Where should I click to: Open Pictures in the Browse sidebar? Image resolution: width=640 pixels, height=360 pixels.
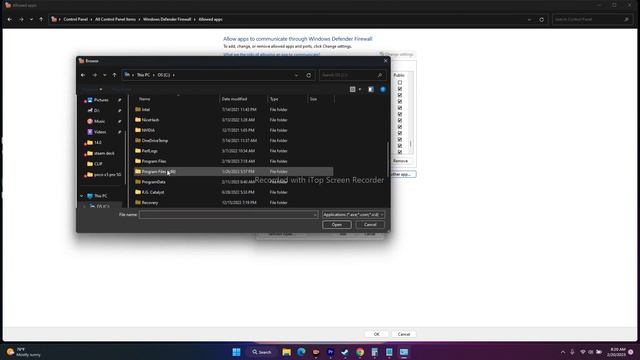click(101, 100)
